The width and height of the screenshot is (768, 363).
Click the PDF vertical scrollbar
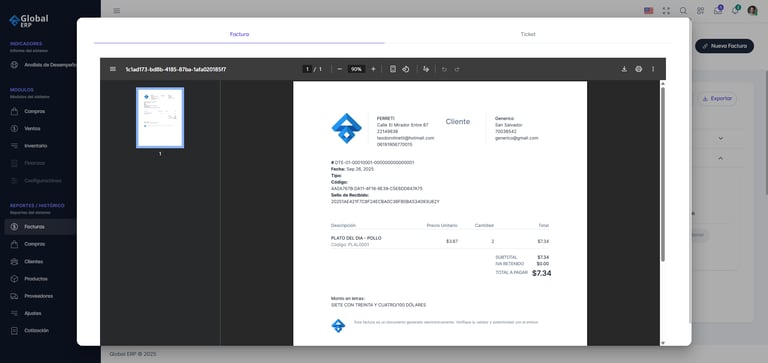[663, 174]
